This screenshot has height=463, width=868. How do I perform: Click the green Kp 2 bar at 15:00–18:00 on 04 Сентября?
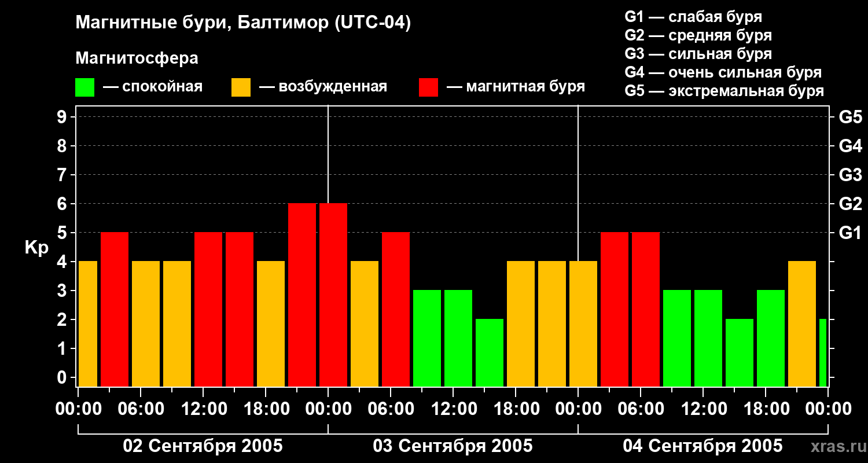tap(740, 352)
